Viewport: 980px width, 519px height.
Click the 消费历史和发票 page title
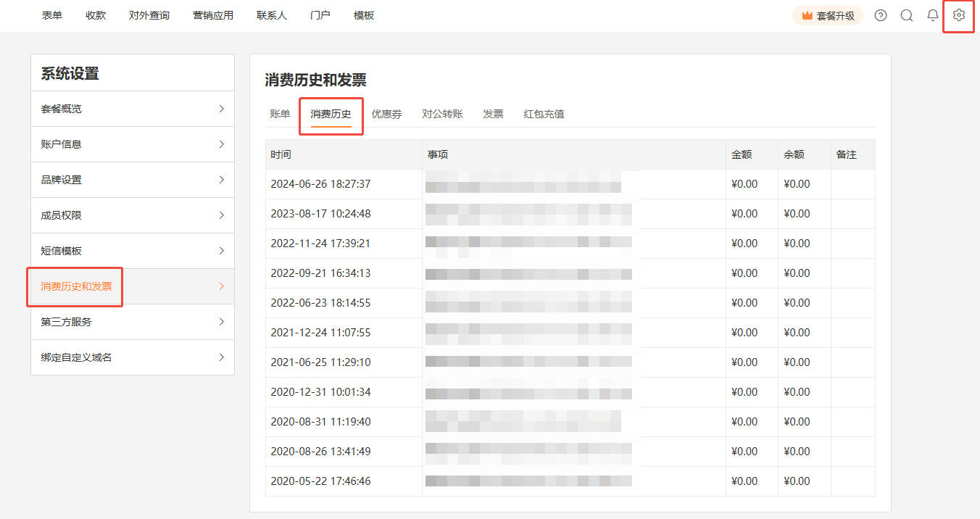pos(315,80)
